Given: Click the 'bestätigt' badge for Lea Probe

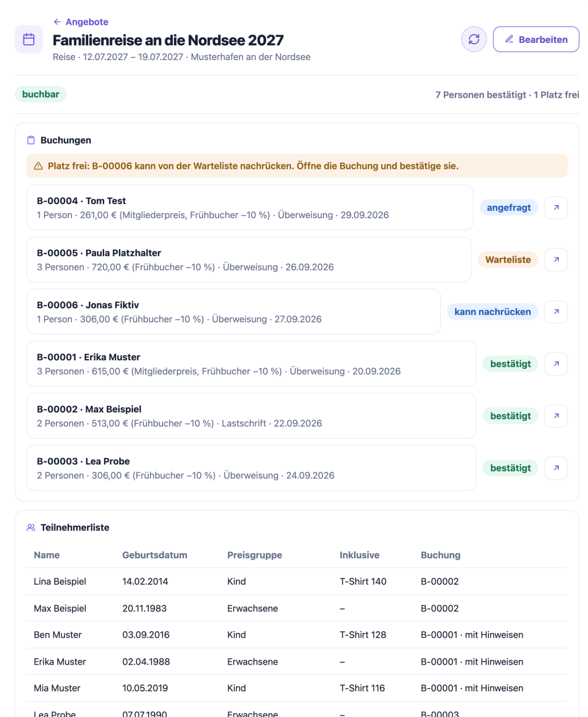Looking at the screenshot, I should pos(511,468).
